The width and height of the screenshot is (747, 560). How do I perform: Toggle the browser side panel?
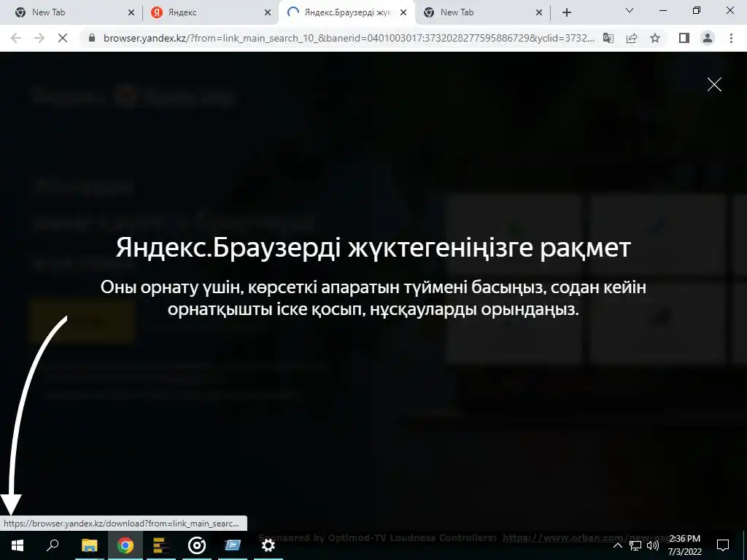point(684,38)
